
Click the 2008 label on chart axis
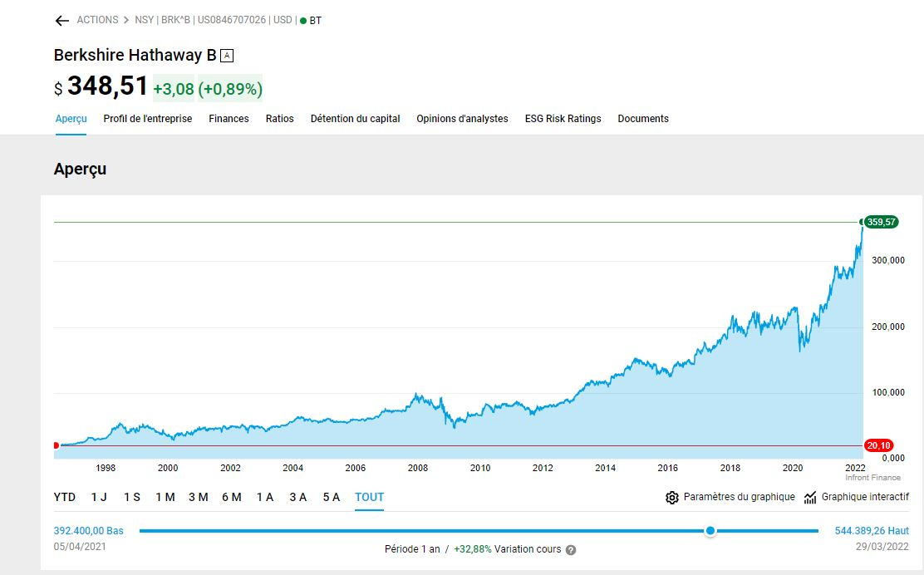tap(418, 468)
